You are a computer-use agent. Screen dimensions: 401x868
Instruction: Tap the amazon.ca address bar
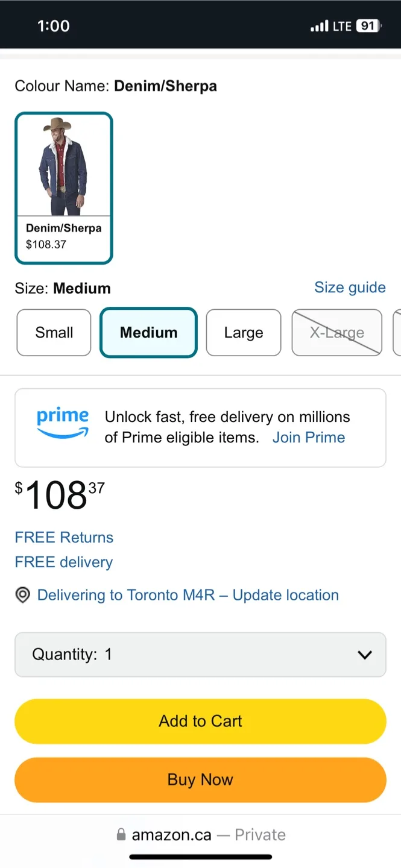200,835
